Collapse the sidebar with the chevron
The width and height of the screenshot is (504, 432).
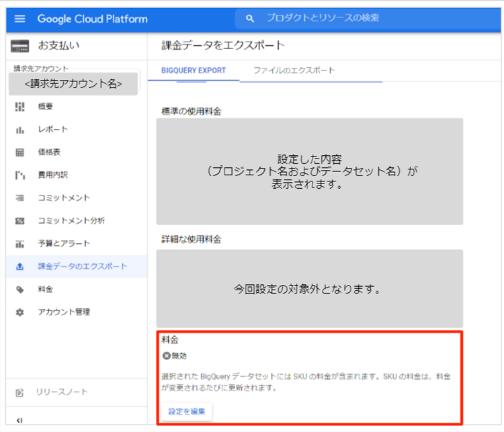pos(19,420)
